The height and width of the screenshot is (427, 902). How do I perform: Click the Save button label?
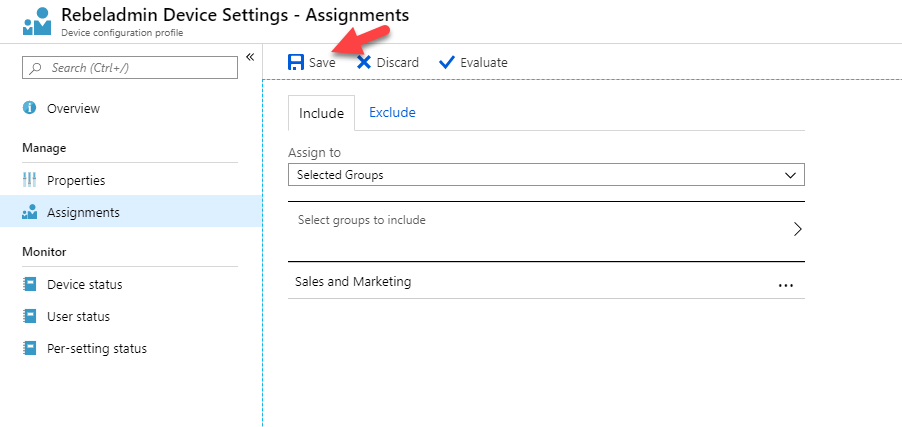coord(322,62)
